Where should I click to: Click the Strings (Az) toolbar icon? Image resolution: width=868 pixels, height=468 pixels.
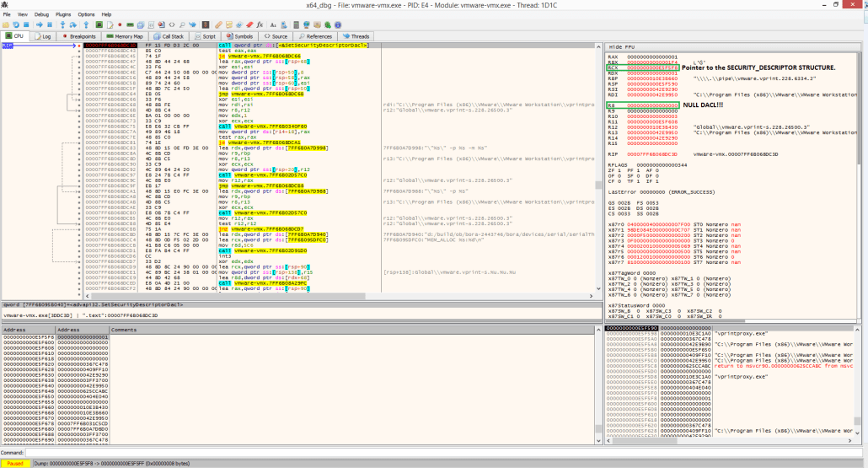(x=273, y=24)
